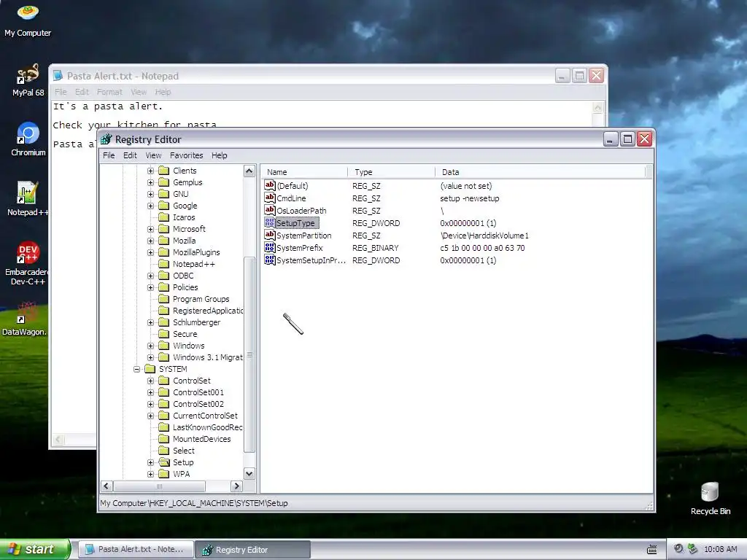Switch to Pasta Alert.txt taskbar button
747x560 pixels.
pyautogui.click(x=136, y=549)
